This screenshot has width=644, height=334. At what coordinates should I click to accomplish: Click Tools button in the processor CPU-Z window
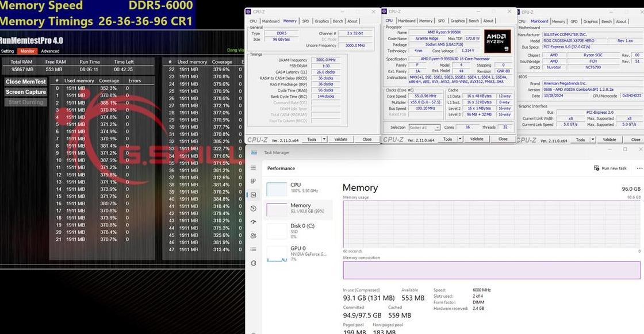(x=448, y=139)
